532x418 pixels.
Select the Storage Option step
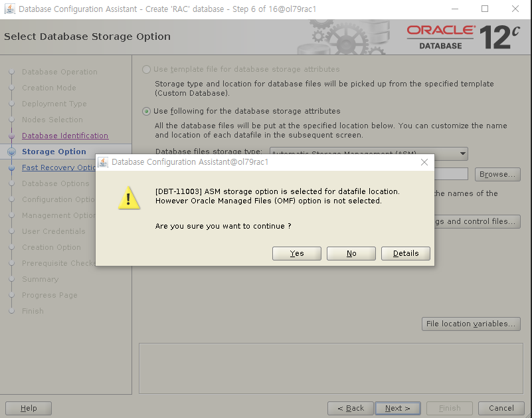(54, 152)
